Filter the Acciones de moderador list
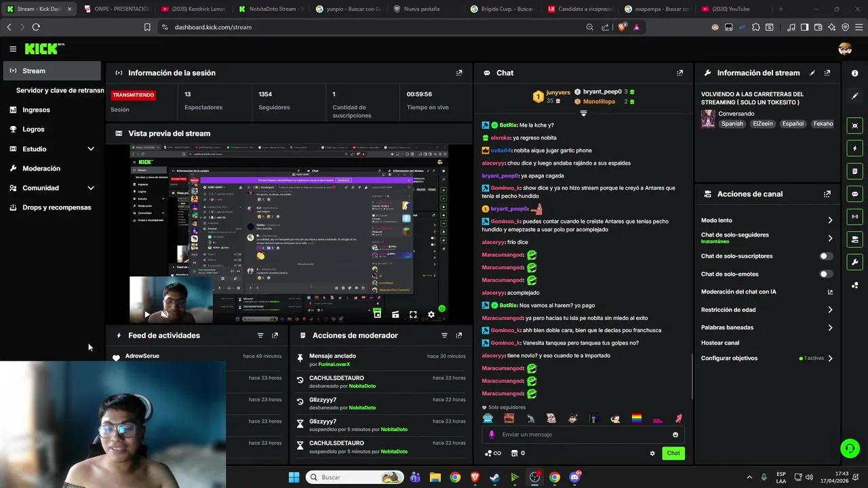Screen dimensions: 868x488 [x=445, y=335]
